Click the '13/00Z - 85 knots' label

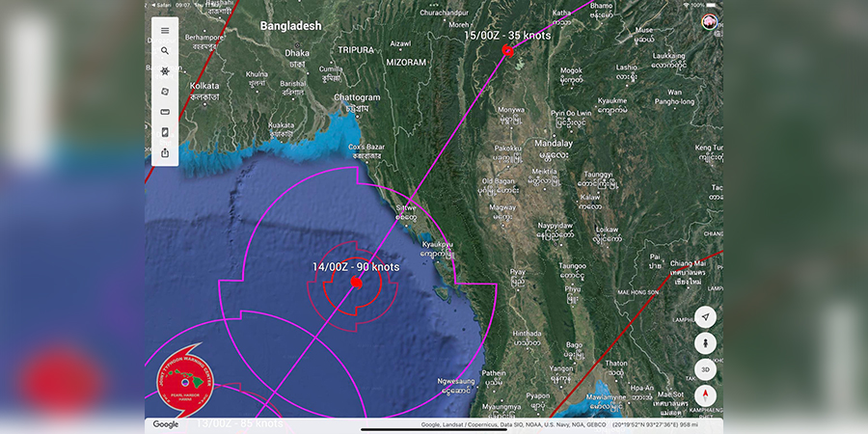(x=240, y=423)
